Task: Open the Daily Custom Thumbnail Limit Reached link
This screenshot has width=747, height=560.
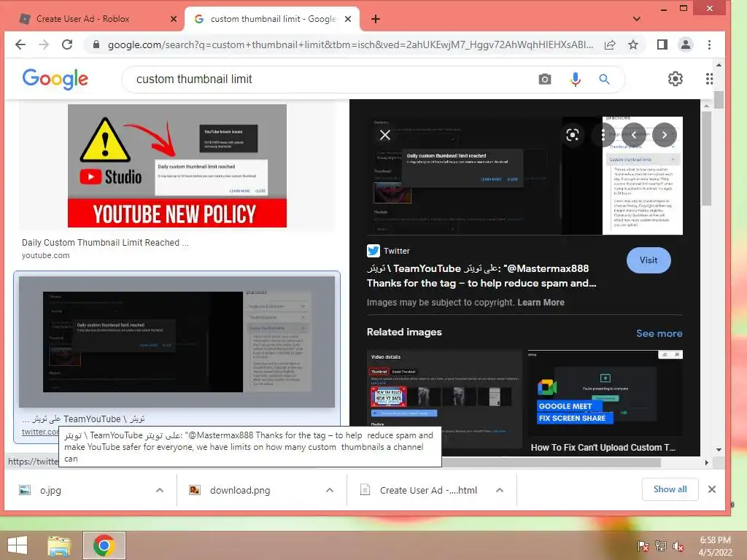Action: (x=105, y=242)
